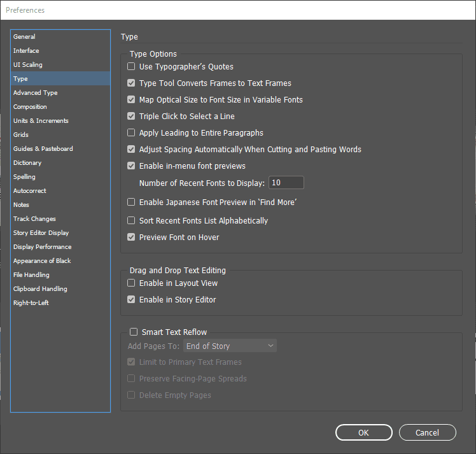Select Units & Increments category
This screenshot has width=476, height=454.
pos(60,120)
